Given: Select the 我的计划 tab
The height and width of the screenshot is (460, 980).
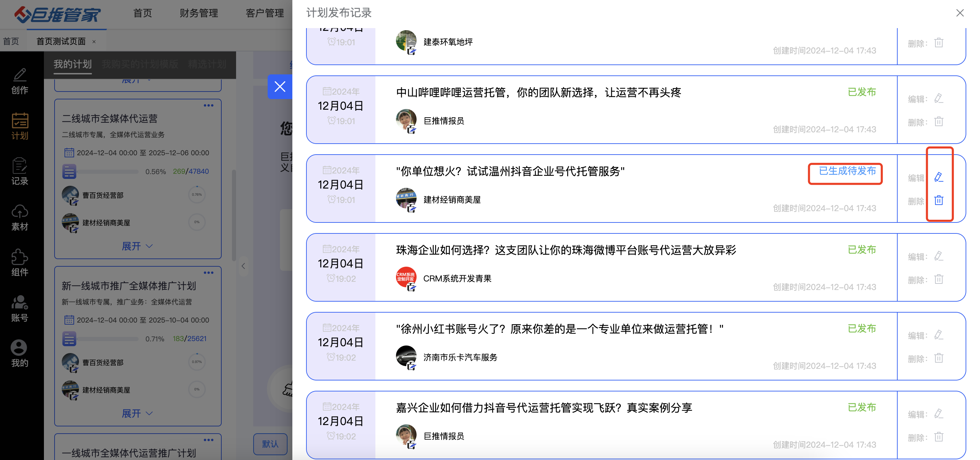Looking at the screenshot, I should click(x=73, y=64).
